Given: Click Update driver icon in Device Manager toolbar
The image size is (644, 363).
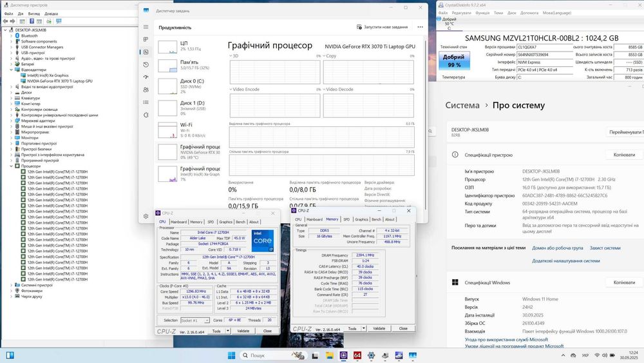Looking at the screenshot, I should pyautogui.click(x=49, y=21).
